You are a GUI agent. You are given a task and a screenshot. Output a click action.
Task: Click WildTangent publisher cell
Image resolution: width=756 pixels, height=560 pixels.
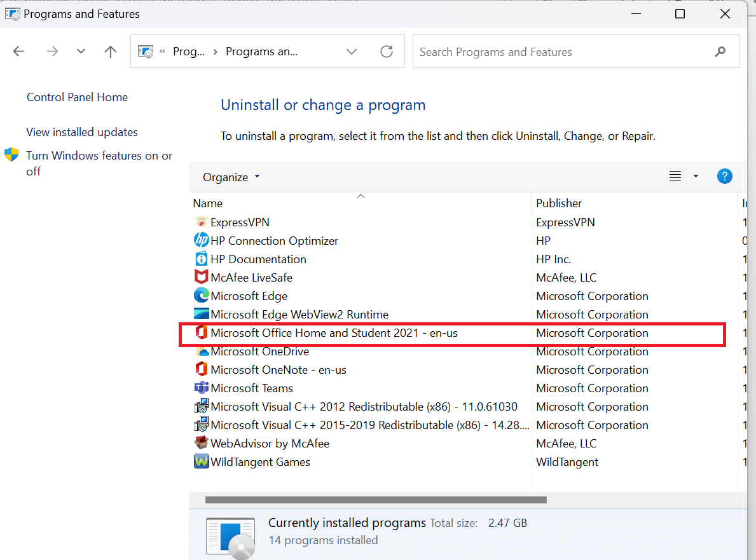click(567, 461)
